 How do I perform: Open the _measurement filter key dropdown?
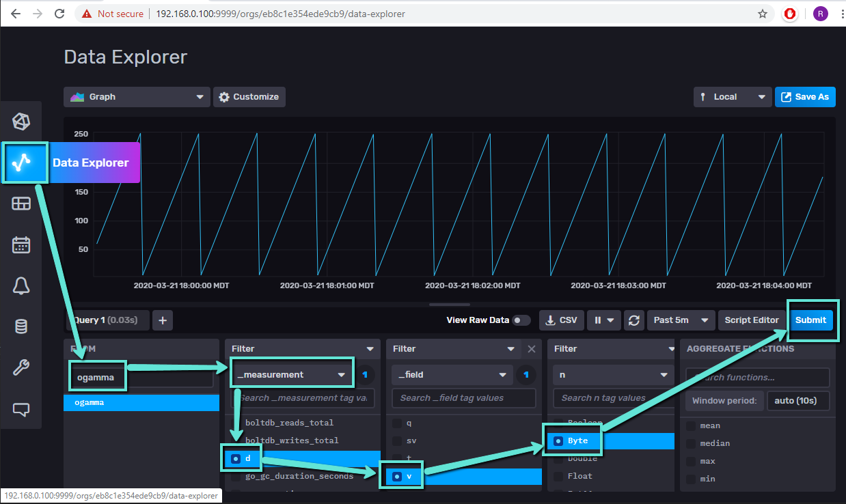pyautogui.click(x=292, y=374)
